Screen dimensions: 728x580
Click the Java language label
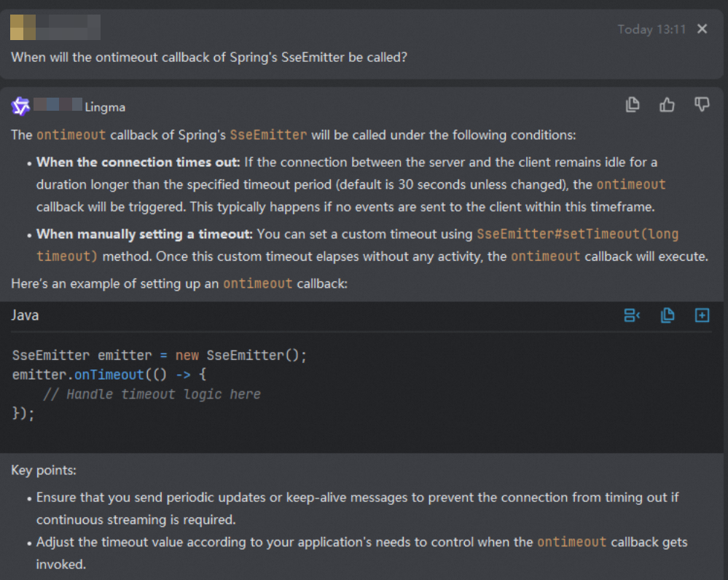tap(25, 316)
